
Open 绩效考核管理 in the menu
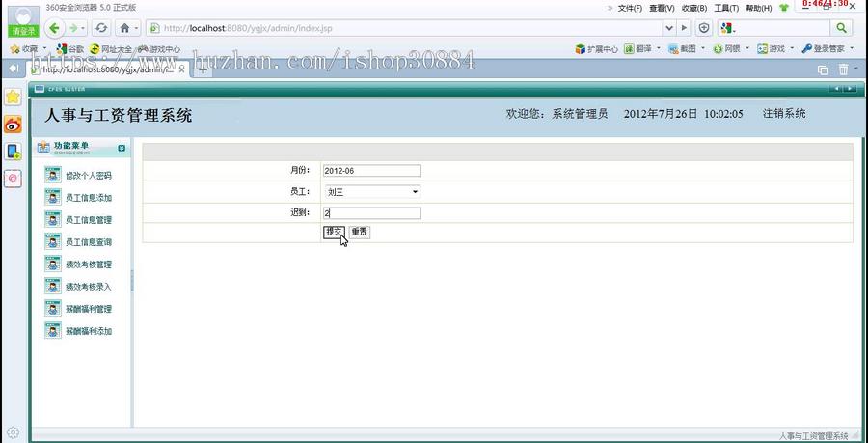pos(89,264)
